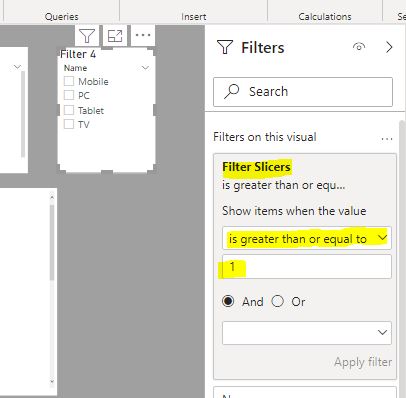Click the Filter 4 slicer title
Screen dimensions: 406x398
(x=78, y=54)
